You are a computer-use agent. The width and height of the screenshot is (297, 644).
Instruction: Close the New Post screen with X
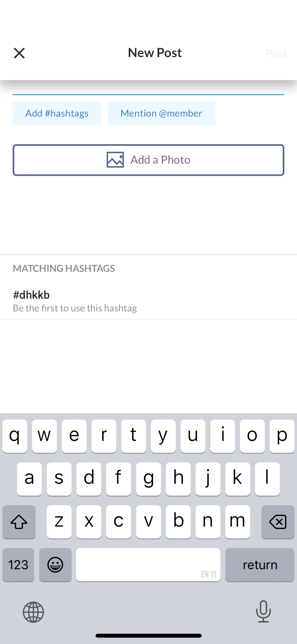[19, 53]
